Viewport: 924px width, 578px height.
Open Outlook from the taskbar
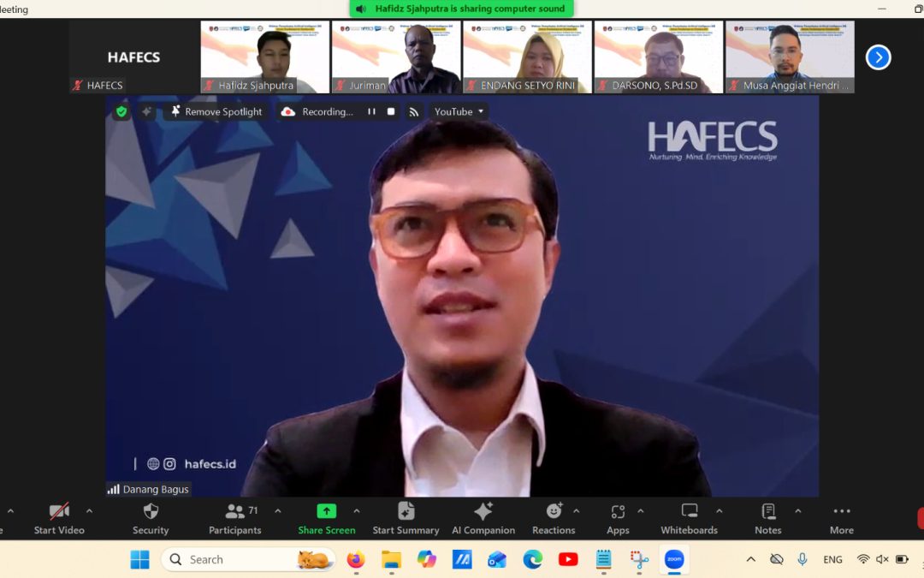497,559
